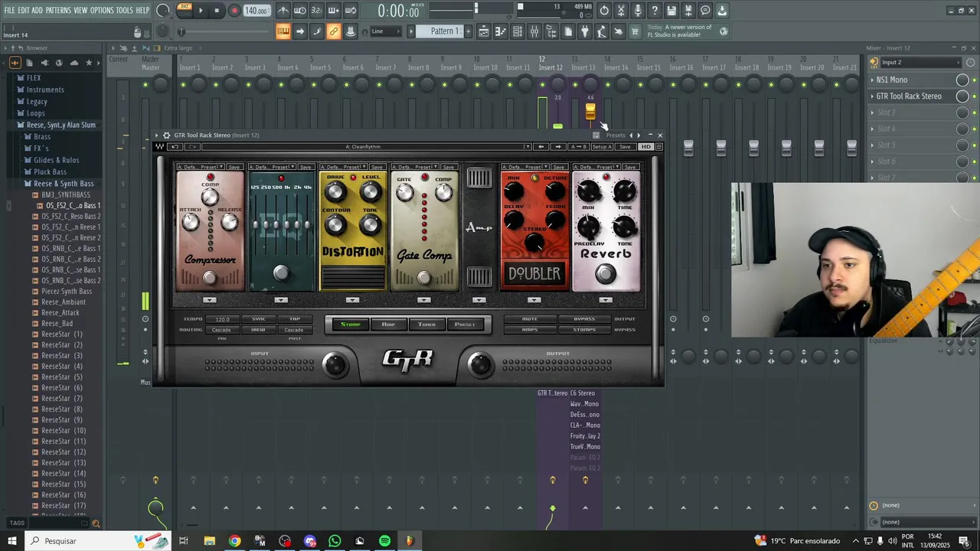Click the GTR undo arrow button
The height and width of the screenshot is (551, 980).
click(x=175, y=147)
